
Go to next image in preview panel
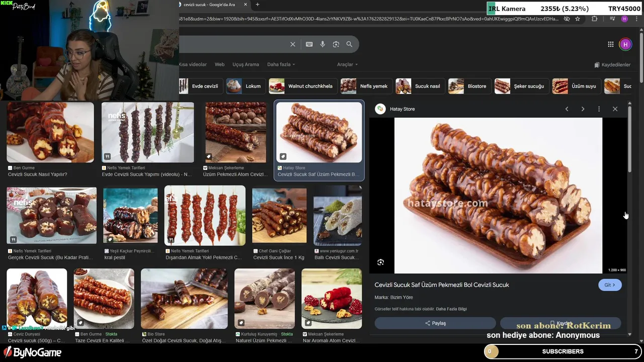(583, 109)
